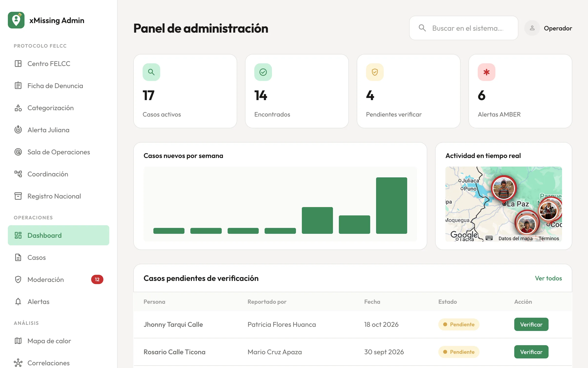Click the Encontrados check icon
This screenshot has width=588, height=368.
[x=263, y=72]
